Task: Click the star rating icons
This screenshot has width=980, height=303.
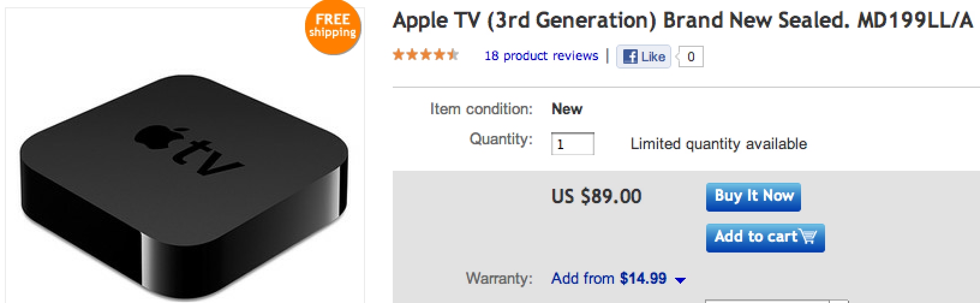Action: point(425,56)
